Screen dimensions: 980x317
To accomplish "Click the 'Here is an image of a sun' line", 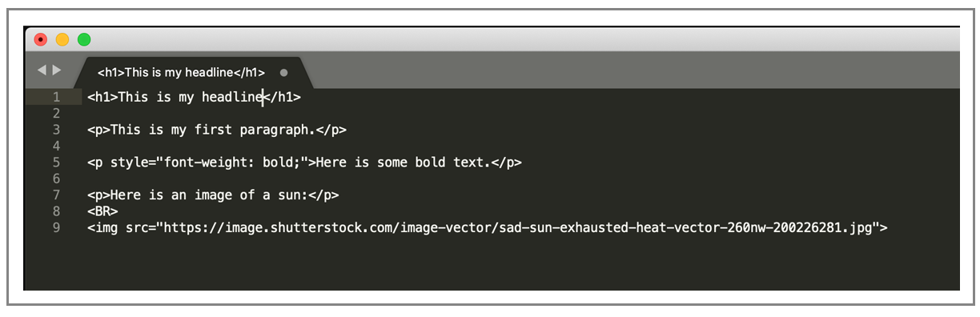I will click(x=213, y=195).
